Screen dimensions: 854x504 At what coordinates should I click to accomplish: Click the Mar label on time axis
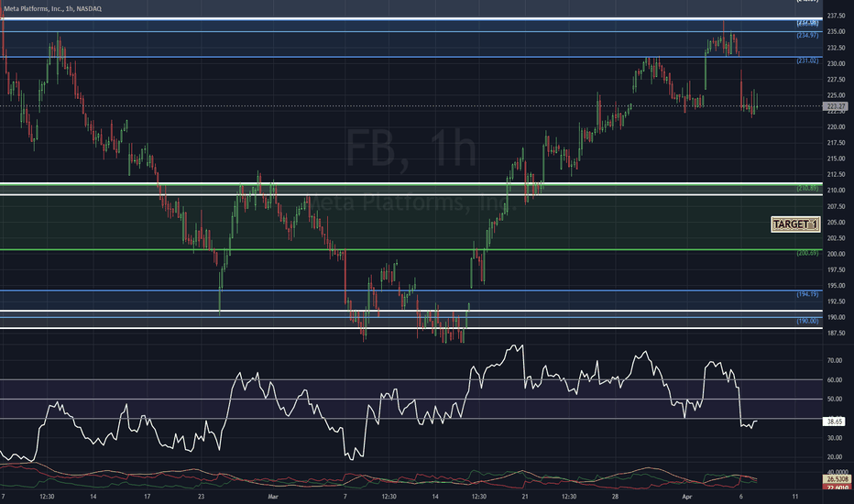tap(273, 497)
